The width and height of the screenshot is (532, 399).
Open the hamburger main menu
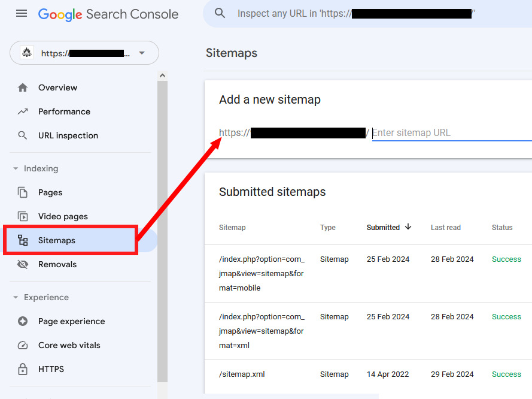point(22,13)
